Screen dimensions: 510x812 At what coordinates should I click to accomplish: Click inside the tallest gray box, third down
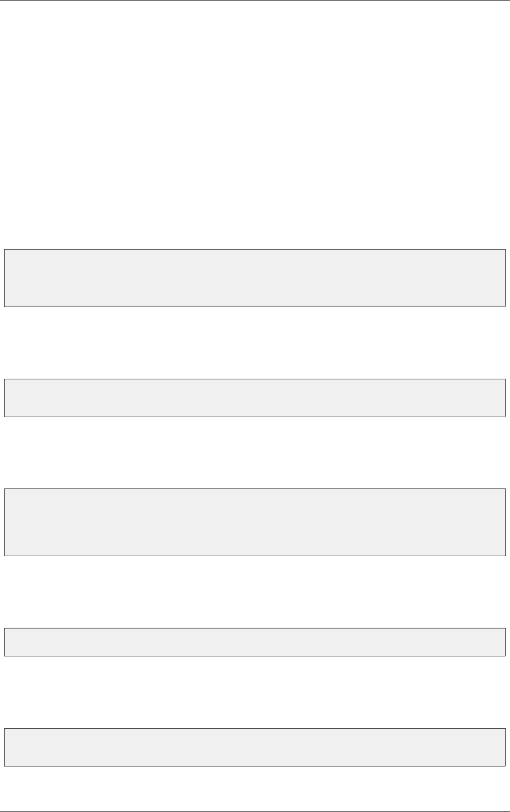[255, 522]
